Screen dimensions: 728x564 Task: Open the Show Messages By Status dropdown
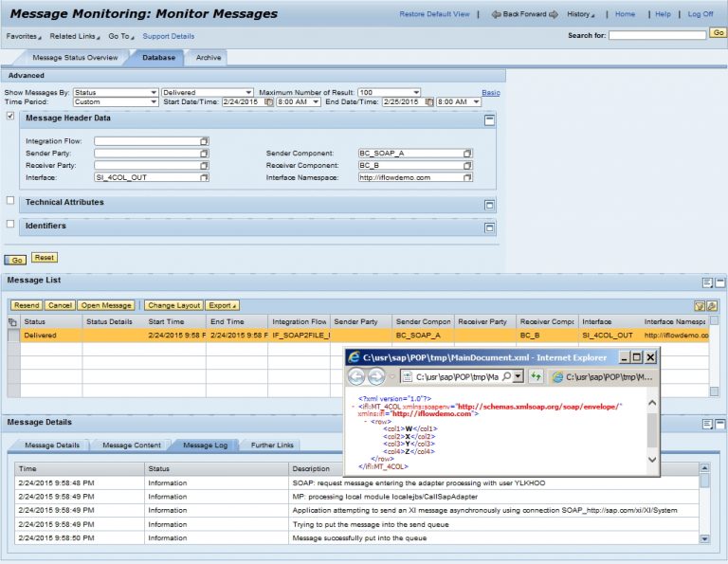(154, 92)
